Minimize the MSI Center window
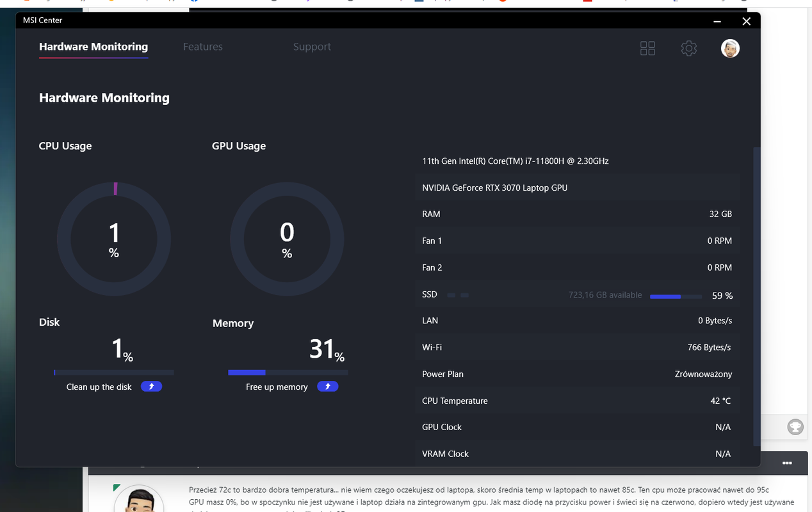 tap(717, 21)
